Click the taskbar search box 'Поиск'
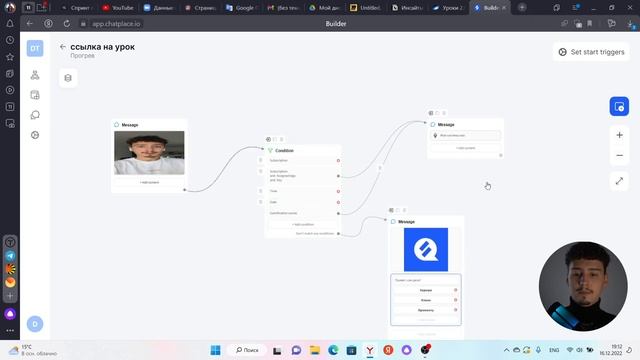This screenshot has height=360, width=640. pyautogui.click(x=247, y=350)
